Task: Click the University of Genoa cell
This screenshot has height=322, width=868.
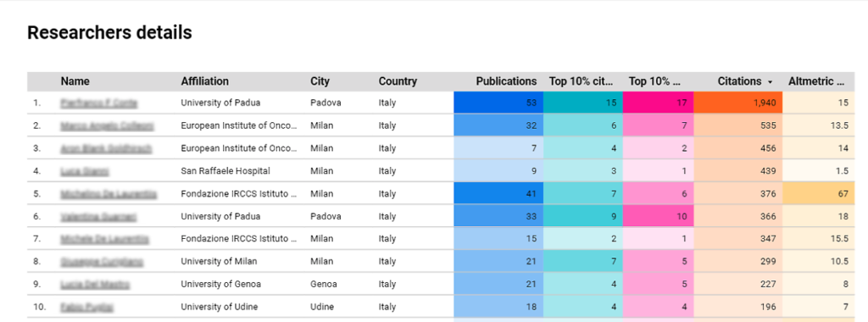Action: click(x=221, y=285)
